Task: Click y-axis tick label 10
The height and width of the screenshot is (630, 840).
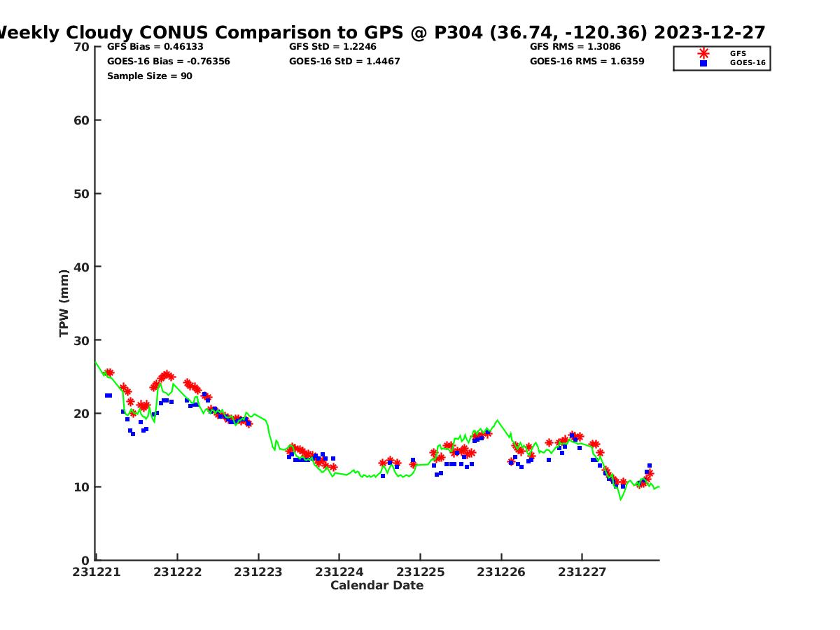Action: (x=82, y=487)
